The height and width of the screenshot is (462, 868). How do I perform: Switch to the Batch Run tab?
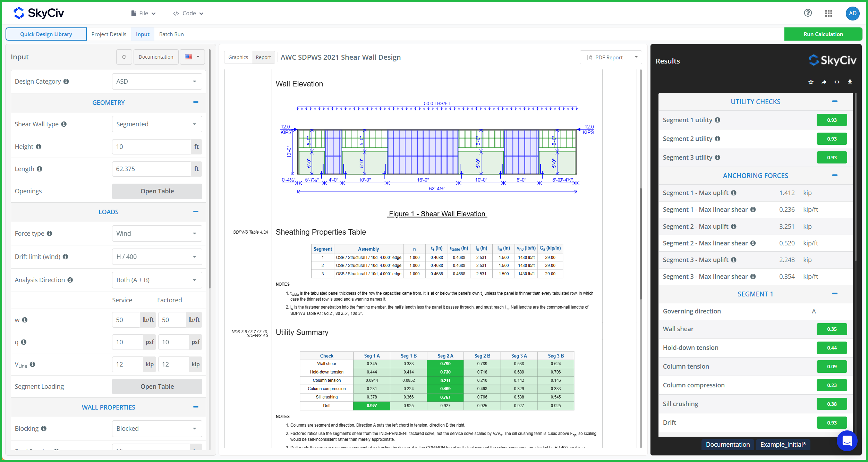pos(171,34)
